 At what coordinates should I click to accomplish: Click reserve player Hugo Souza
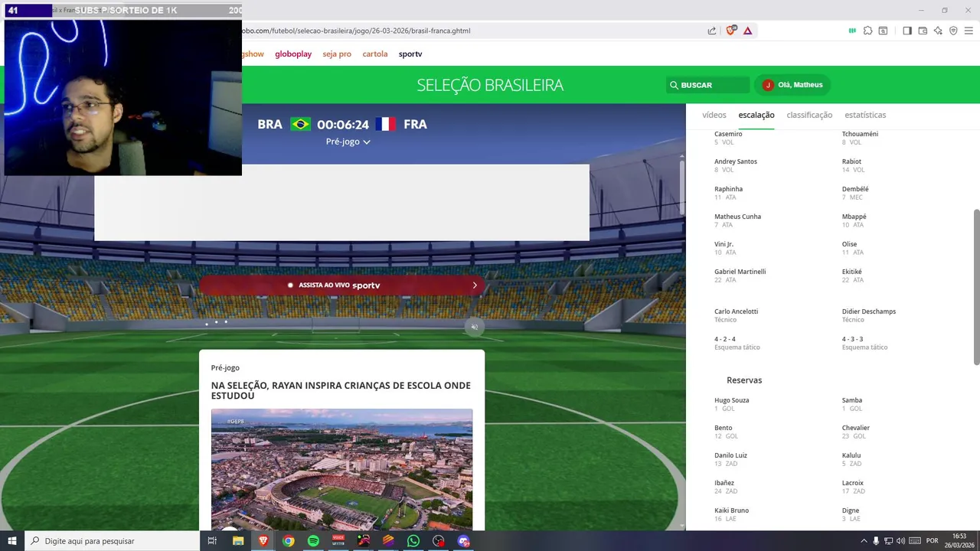(x=731, y=400)
